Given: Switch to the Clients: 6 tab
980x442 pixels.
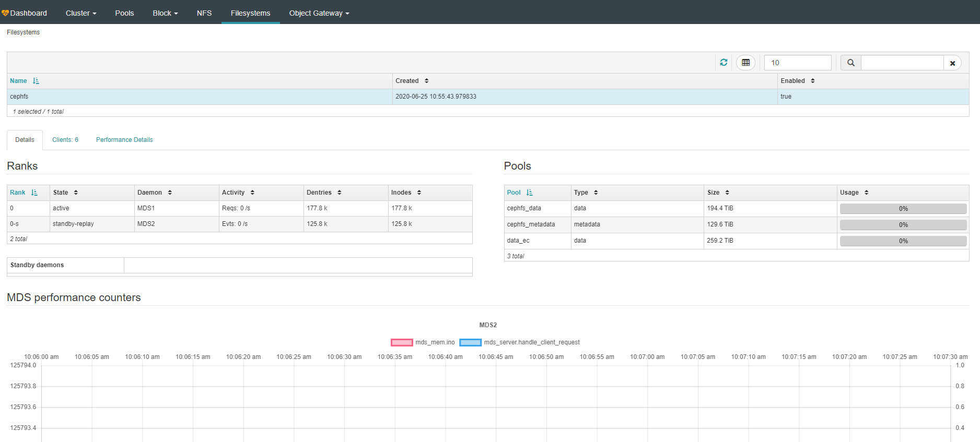Looking at the screenshot, I should coord(65,140).
